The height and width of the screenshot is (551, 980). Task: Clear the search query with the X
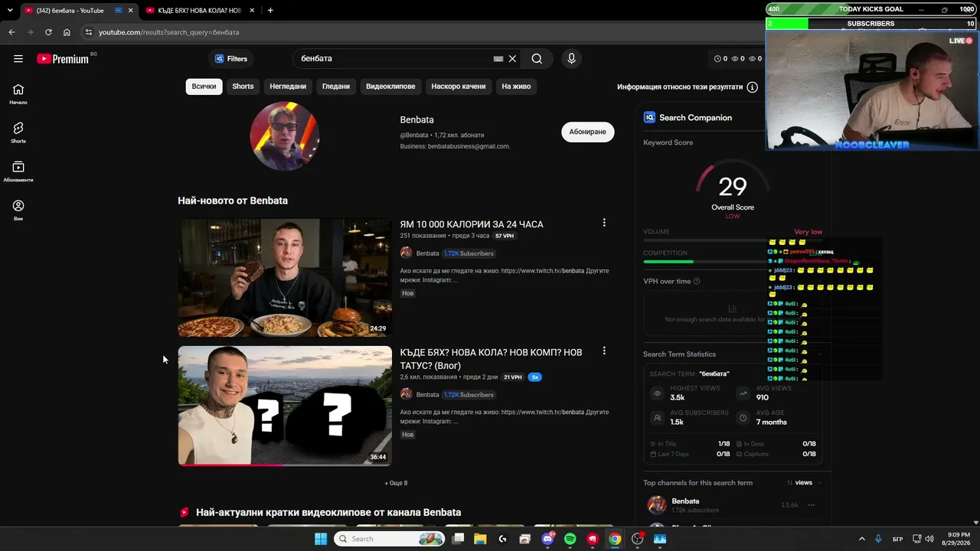[x=512, y=58]
